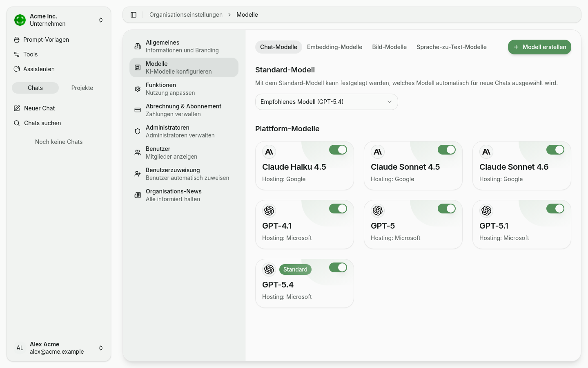
Task: Click the Acme Inc. green logo icon
Action: tap(20, 20)
